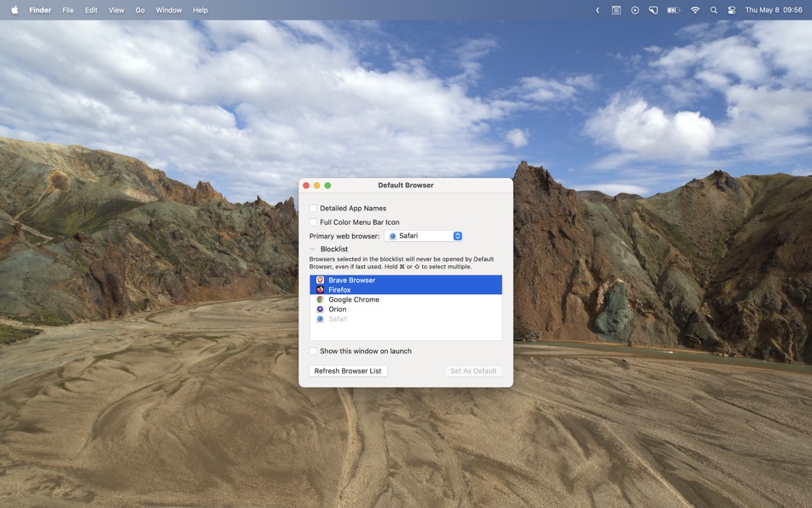
Task: Zoom the Default Browser window
Action: point(327,186)
